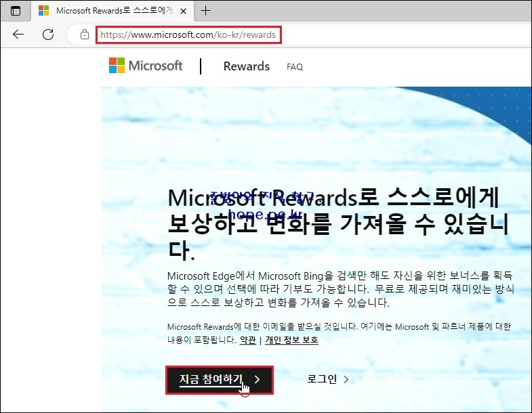The height and width of the screenshot is (413, 532).
Task: Open the Rewards header link
Action: tap(246, 66)
